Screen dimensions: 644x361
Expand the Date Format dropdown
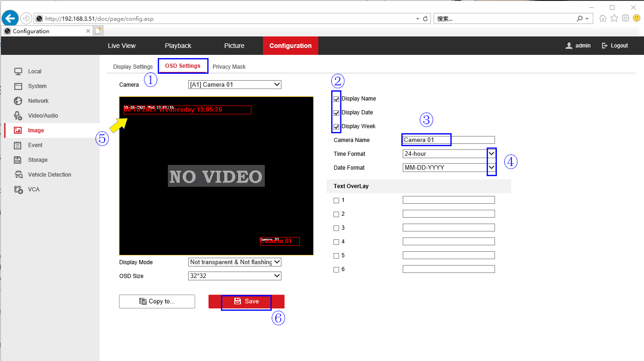tap(448, 167)
